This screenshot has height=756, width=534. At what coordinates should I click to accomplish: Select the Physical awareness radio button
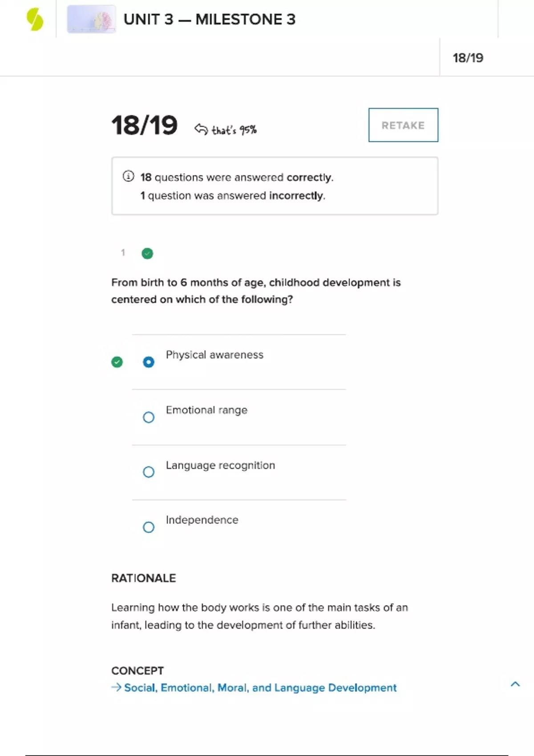149,362
